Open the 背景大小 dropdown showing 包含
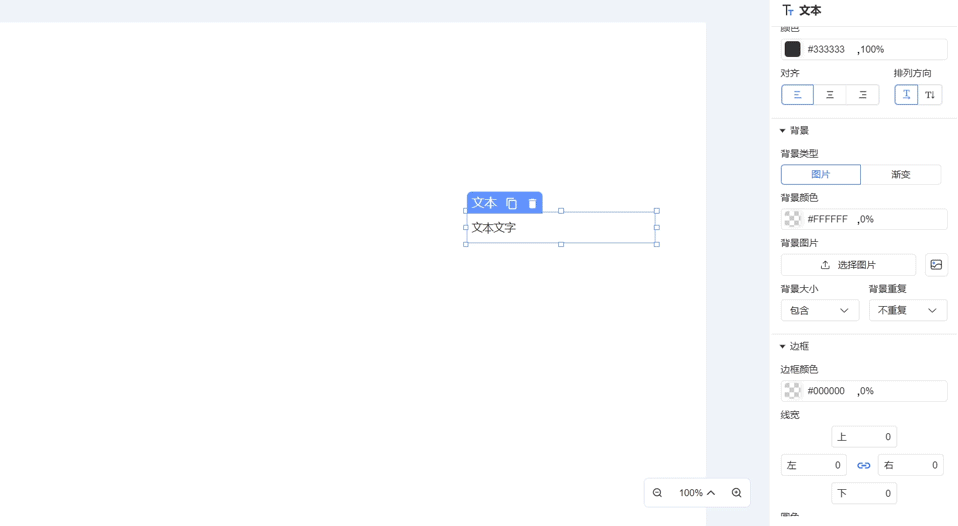 819,311
